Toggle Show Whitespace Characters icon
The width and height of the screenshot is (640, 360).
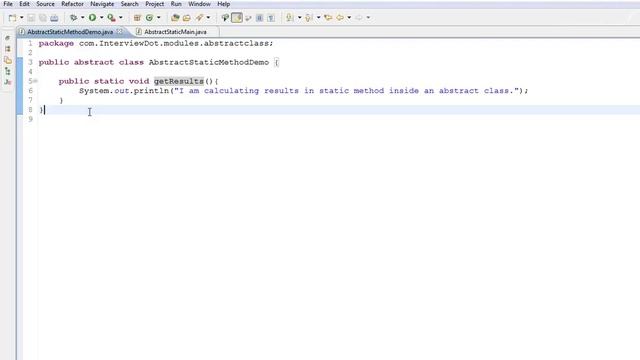(271, 18)
